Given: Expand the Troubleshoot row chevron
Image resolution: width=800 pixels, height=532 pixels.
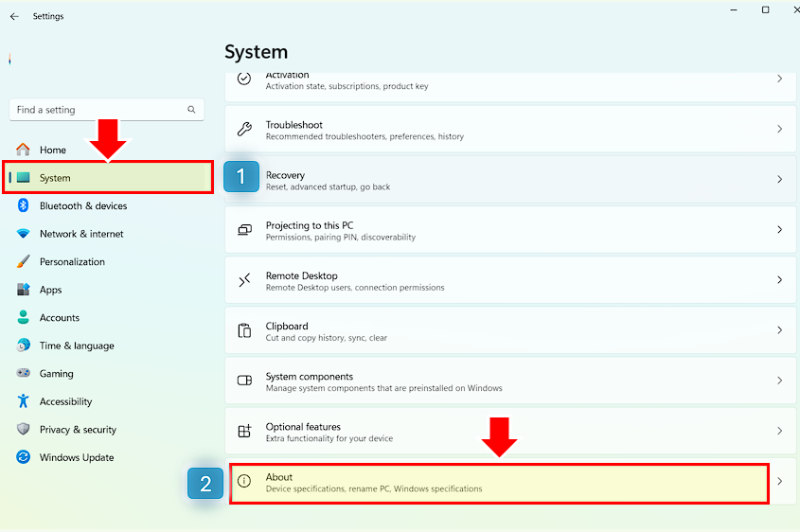Looking at the screenshot, I should point(779,129).
